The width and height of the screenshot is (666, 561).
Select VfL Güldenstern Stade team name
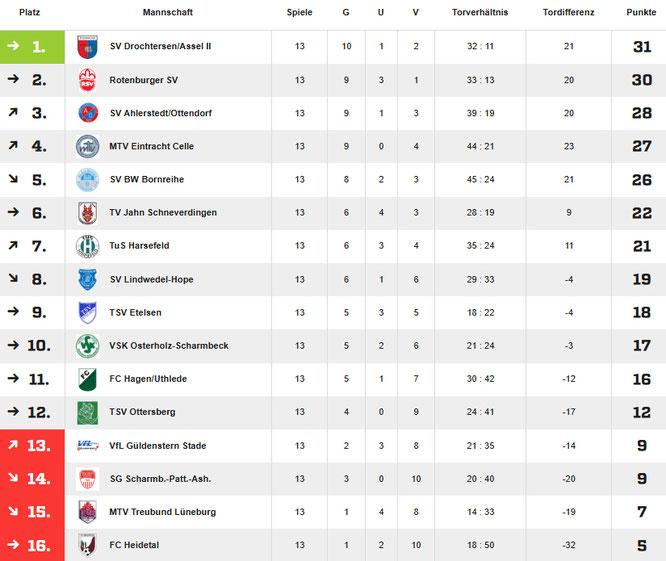(156, 446)
